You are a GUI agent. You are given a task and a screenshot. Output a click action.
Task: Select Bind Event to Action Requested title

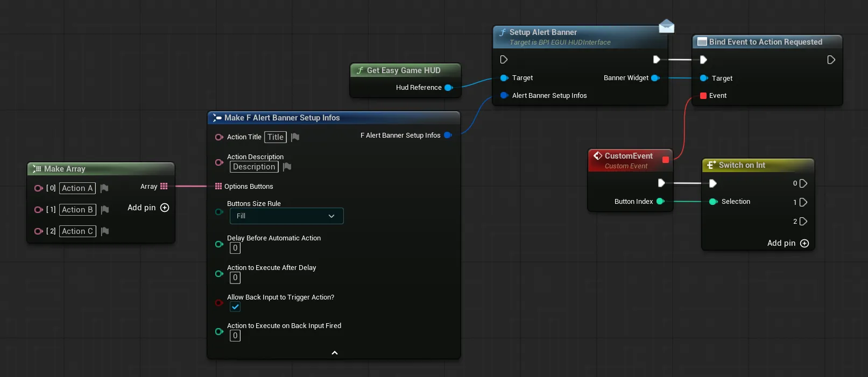(x=765, y=42)
